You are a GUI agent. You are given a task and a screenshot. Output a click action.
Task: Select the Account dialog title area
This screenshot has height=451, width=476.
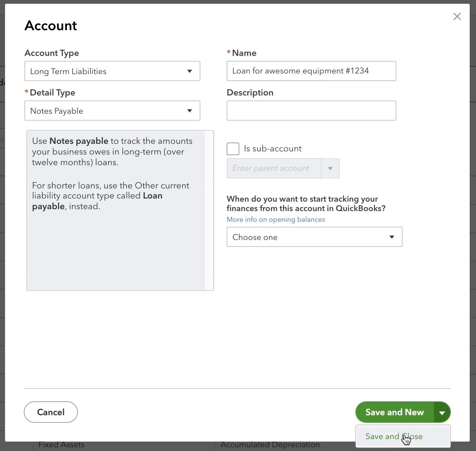51,25
